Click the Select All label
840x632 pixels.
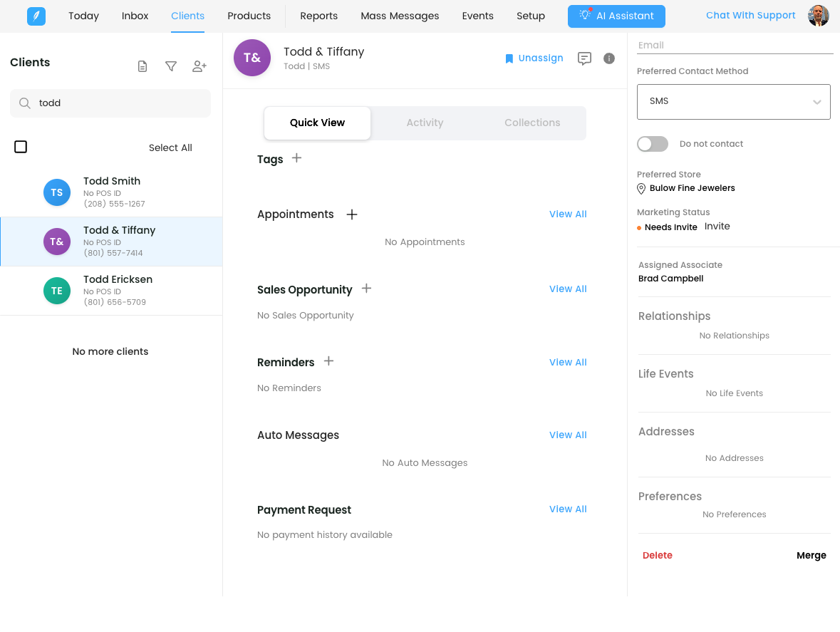pyautogui.click(x=170, y=147)
